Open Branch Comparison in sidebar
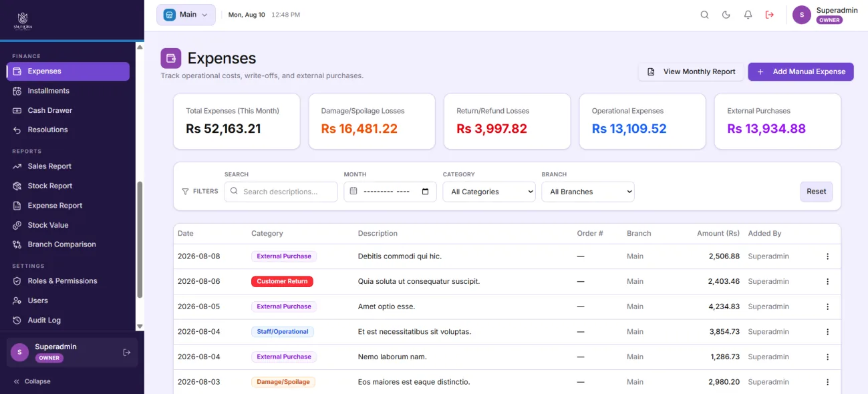Viewport: 868px width, 394px height. point(68,244)
